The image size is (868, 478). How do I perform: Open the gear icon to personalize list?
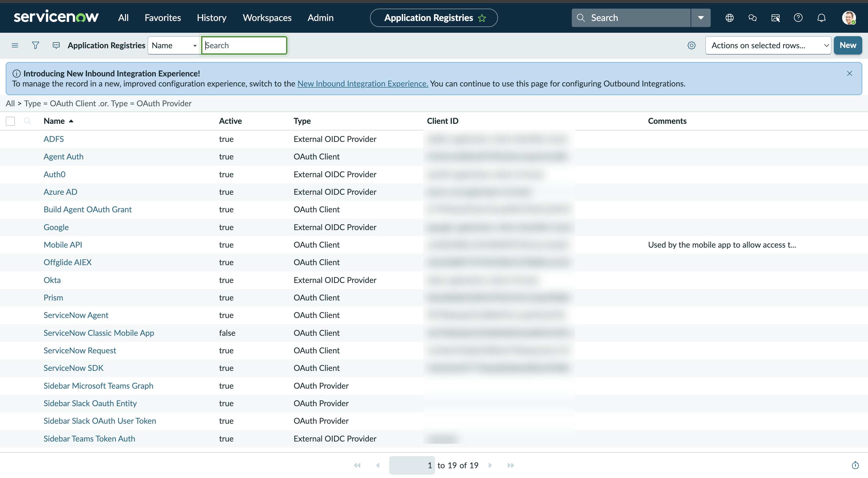click(691, 45)
